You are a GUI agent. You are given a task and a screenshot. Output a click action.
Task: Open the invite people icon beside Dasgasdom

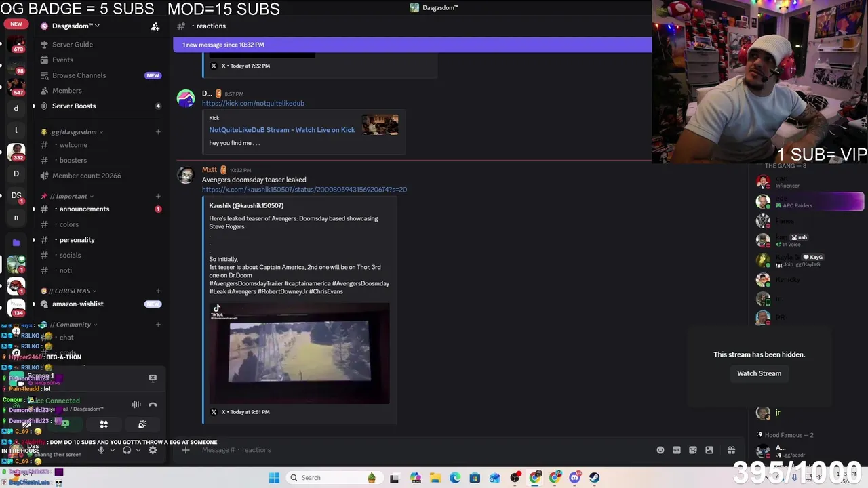(155, 26)
